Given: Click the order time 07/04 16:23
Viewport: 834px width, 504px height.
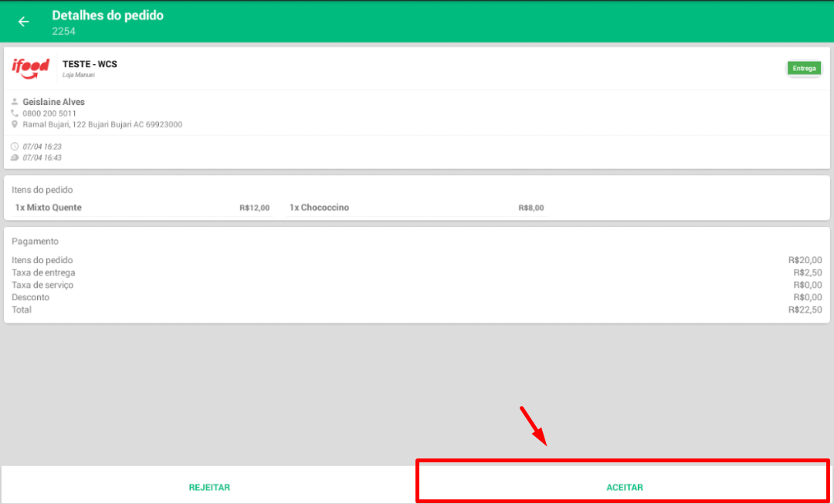Looking at the screenshot, I should [x=42, y=146].
